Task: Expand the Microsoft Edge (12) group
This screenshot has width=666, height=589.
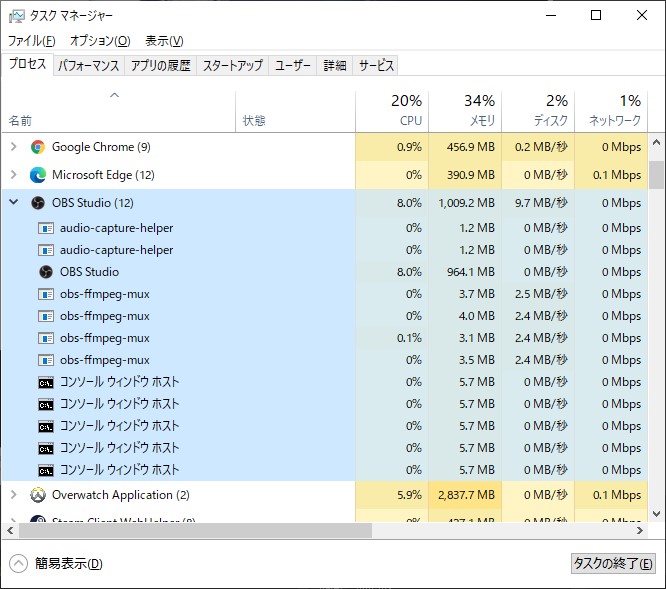Action: pyautogui.click(x=14, y=175)
